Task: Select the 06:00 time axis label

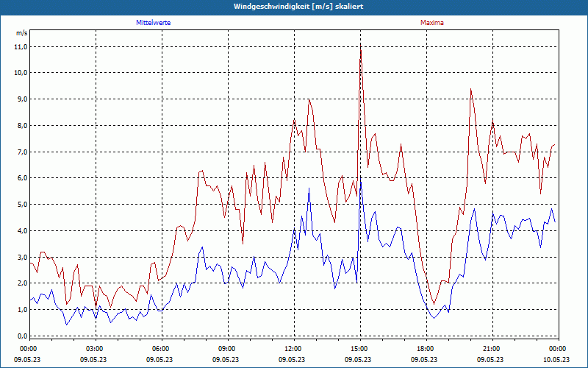Action: point(162,349)
